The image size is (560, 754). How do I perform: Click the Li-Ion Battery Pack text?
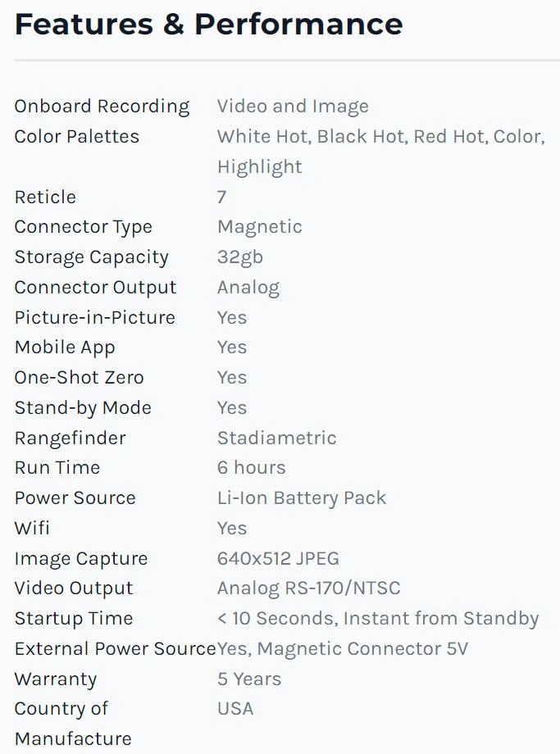click(301, 498)
